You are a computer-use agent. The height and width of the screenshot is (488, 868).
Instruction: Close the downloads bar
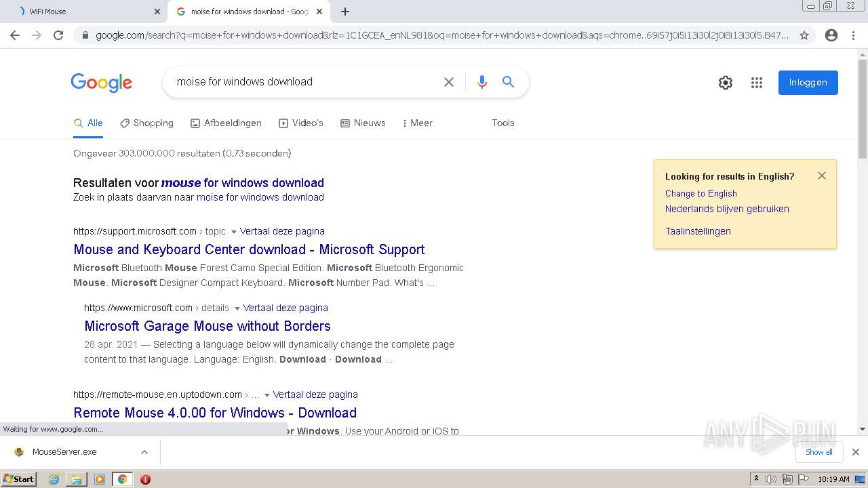pyautogui.click(x=856, y=452)
